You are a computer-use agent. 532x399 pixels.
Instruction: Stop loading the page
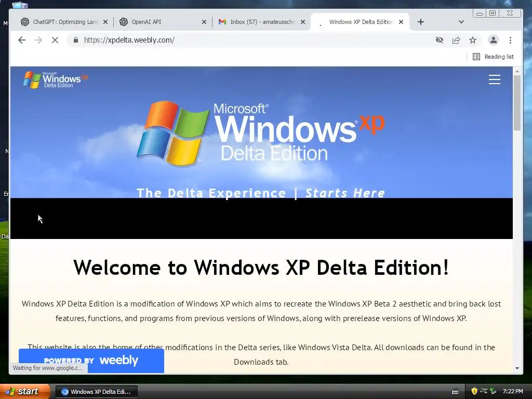click(x=55, y=40)
